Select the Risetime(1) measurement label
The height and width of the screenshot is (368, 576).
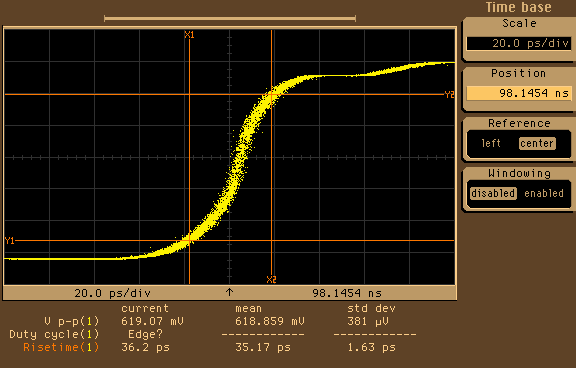(x=61, y=347)
